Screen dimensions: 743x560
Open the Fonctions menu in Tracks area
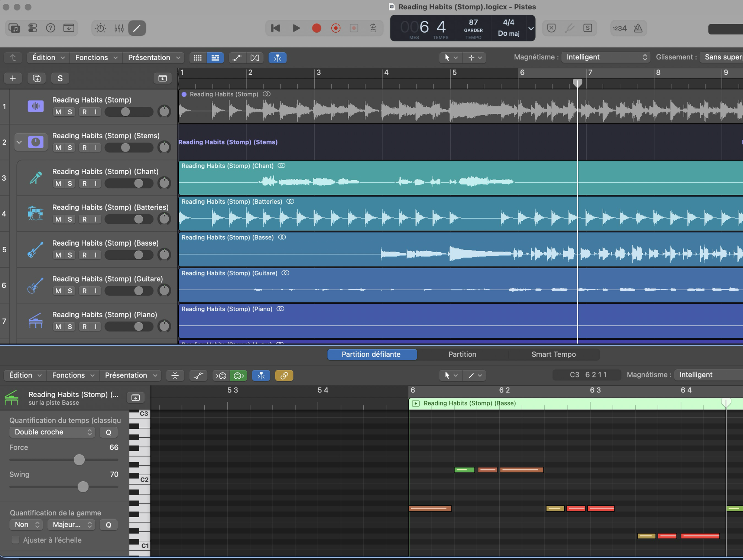pos(96,58)
